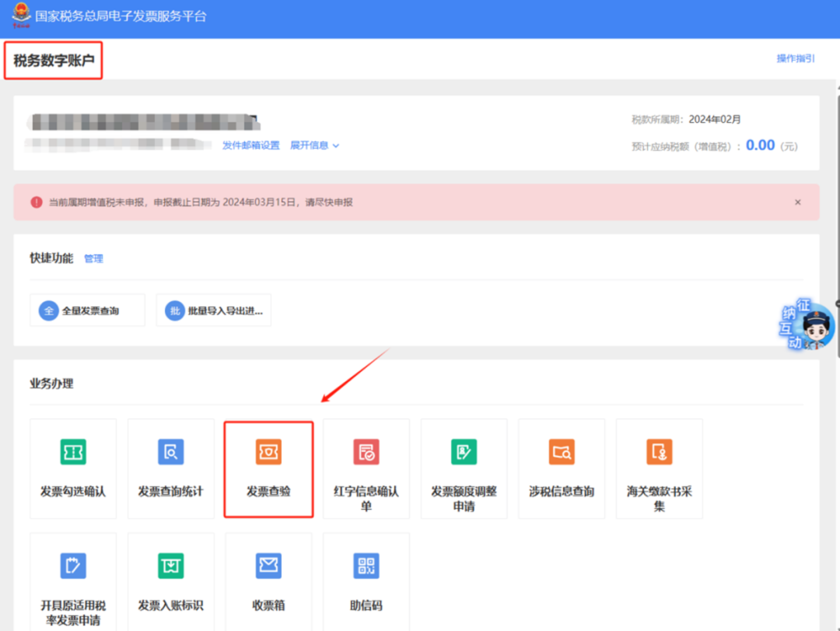Click the 红字信息确认单 icon

coord(366,467)
